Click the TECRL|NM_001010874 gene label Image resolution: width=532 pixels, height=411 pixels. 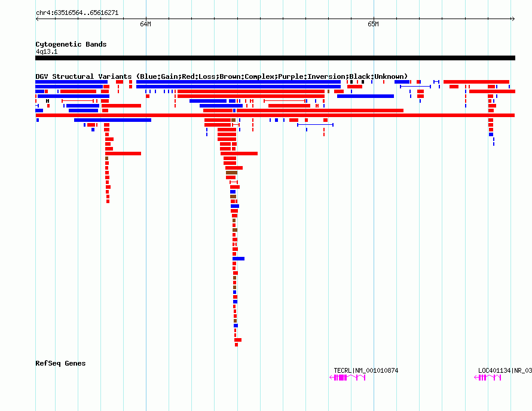[x=366, y=370]
